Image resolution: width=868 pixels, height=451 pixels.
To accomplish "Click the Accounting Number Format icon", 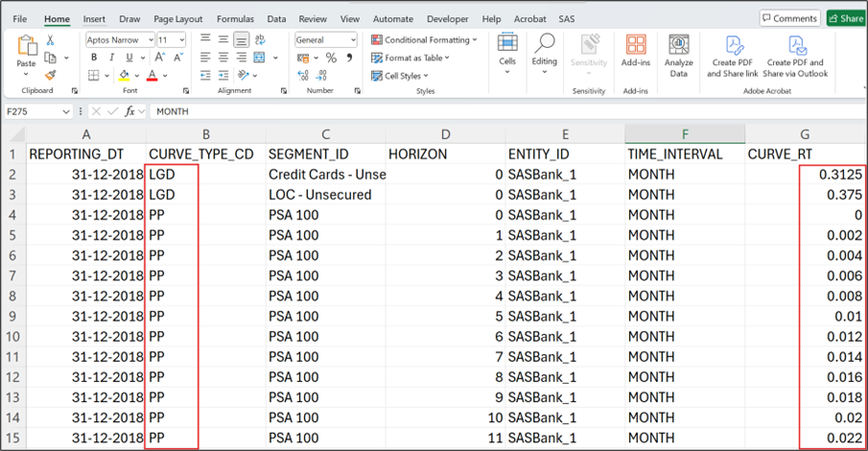I will [x=303, y=58].
